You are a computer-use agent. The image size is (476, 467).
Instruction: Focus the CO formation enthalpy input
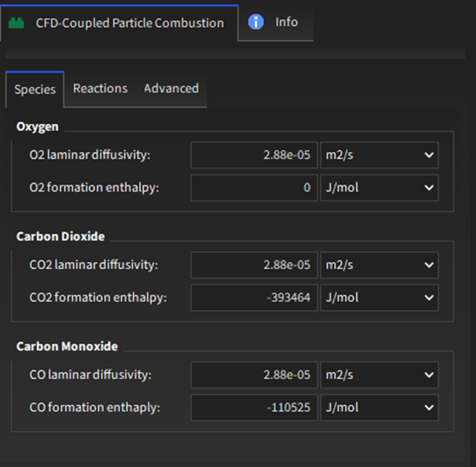pyautogui.click(x=254, y=408)
